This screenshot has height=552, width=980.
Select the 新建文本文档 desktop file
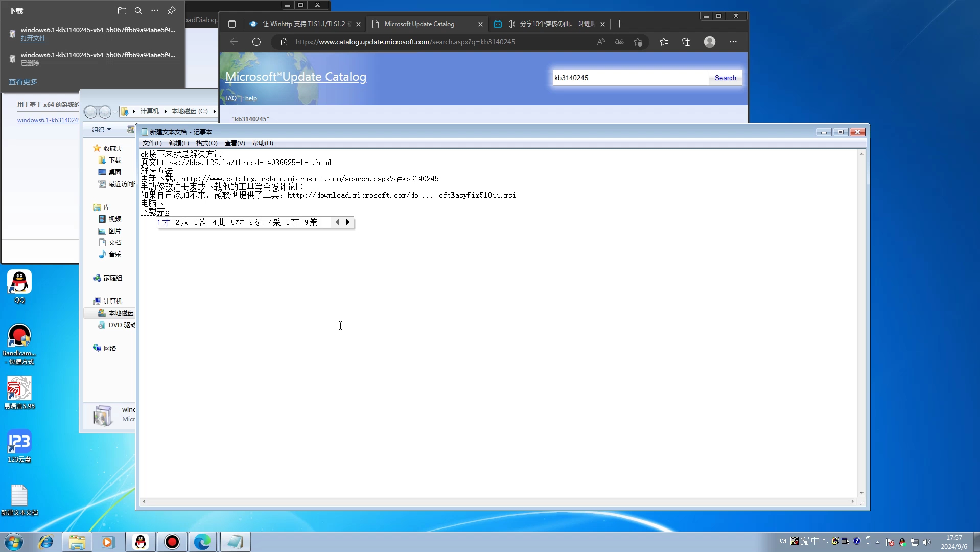pyautogui.click(x=19, y=500)
